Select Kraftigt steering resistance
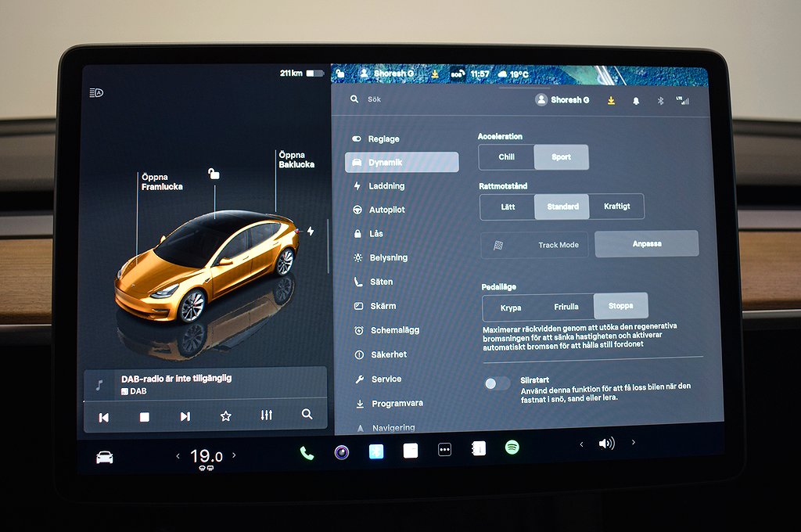801x532 pixels. point(616,207)
